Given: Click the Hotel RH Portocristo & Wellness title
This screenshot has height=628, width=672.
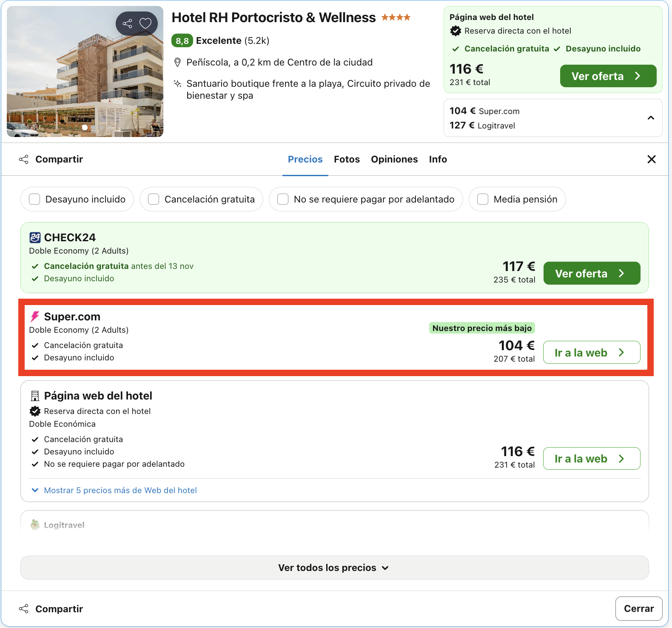Looking at the screenshot, I should (273, 17).
